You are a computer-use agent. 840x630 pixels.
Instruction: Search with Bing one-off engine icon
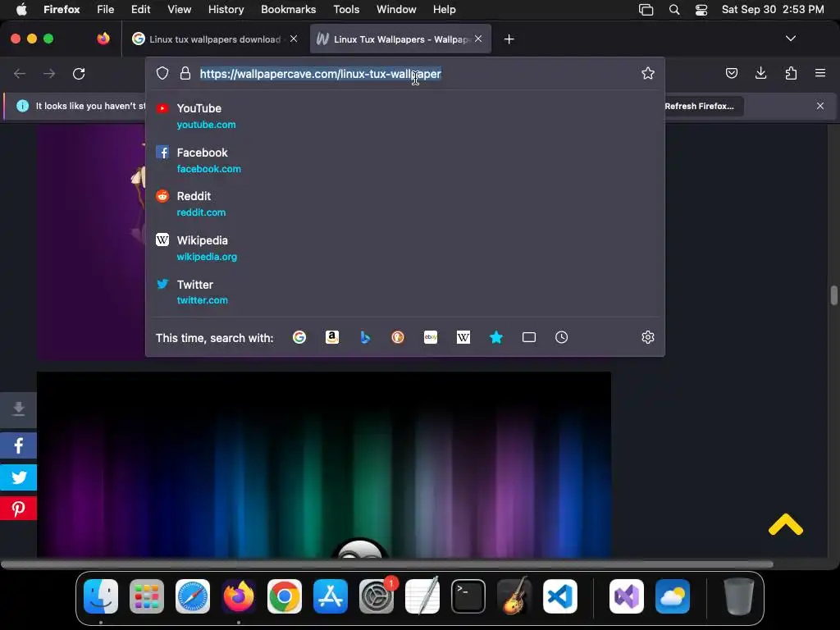[365, 337]
